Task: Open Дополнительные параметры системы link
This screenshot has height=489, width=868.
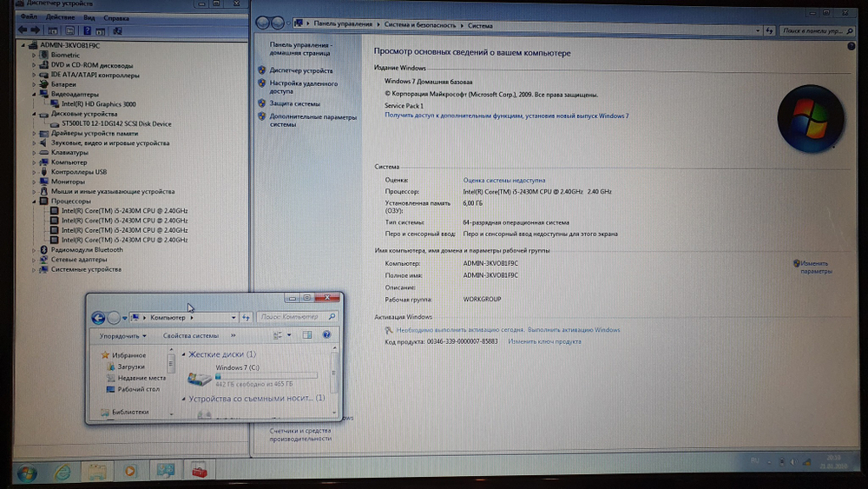Action: tap(312, 121)
